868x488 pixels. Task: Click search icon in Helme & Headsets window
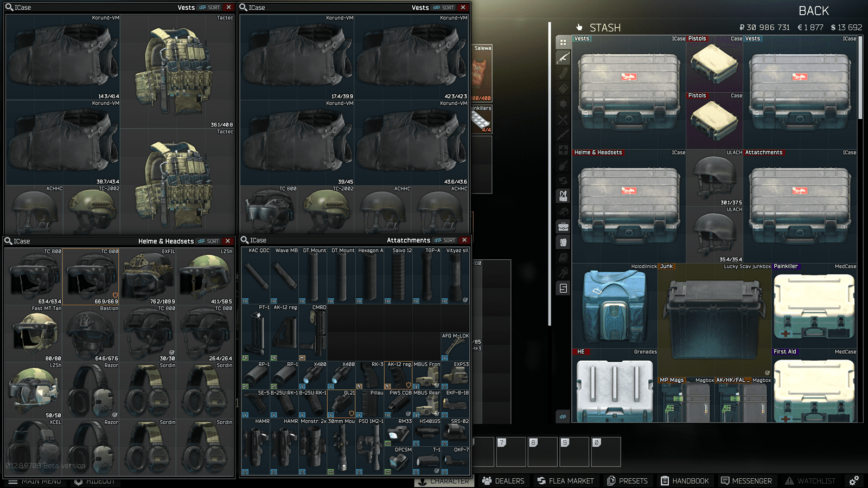click(9, 241)
